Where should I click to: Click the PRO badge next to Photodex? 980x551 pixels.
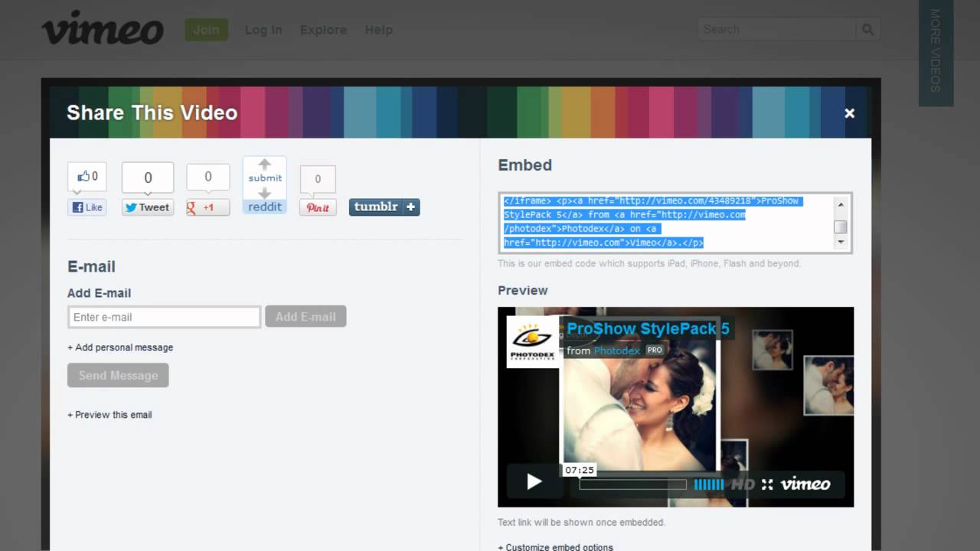[x=655, y=350]
